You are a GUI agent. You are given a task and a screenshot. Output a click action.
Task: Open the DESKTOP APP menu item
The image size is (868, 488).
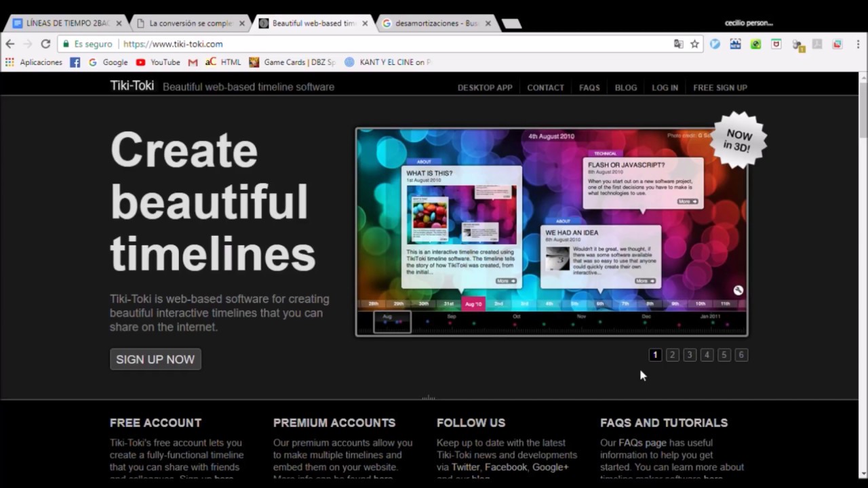click(x=485, y=87)
